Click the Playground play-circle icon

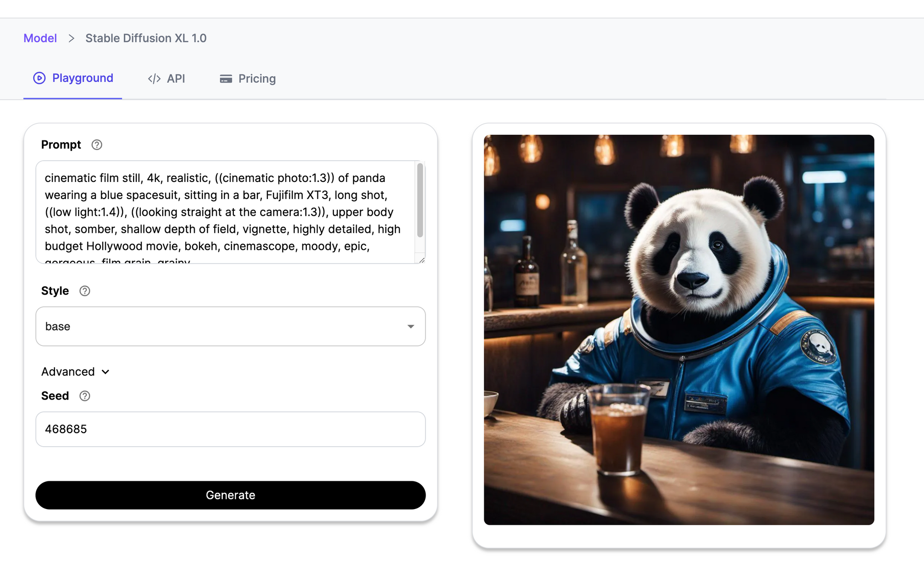click(39, 78)
